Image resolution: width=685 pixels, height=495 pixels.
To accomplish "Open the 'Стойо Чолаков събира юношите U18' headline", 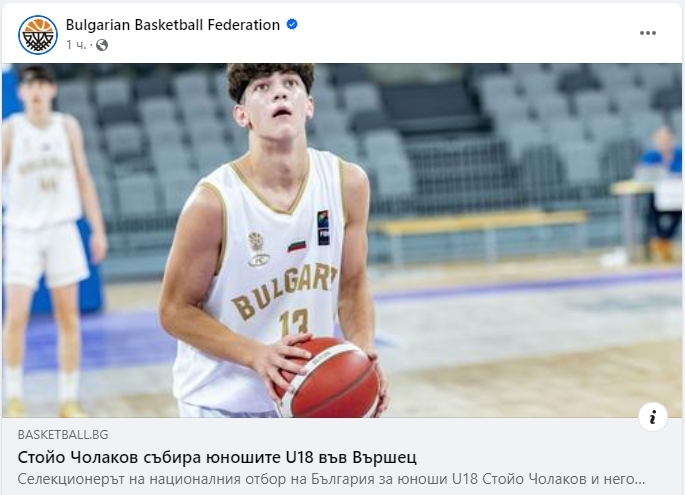I will pos(217,457).
